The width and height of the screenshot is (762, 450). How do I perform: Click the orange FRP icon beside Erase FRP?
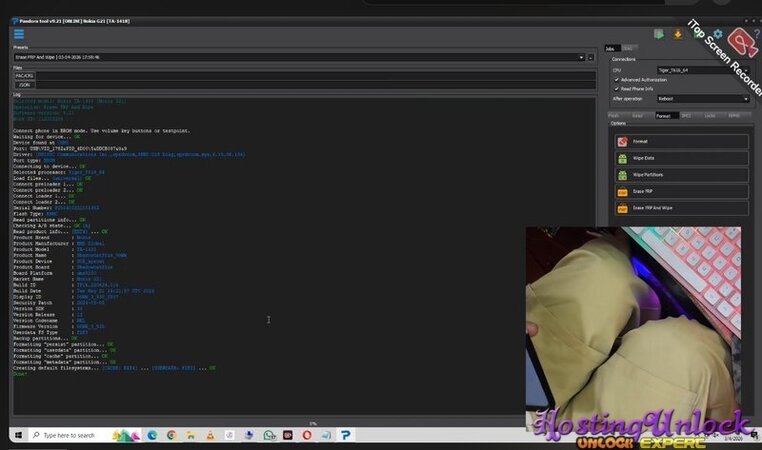[621, 191]
